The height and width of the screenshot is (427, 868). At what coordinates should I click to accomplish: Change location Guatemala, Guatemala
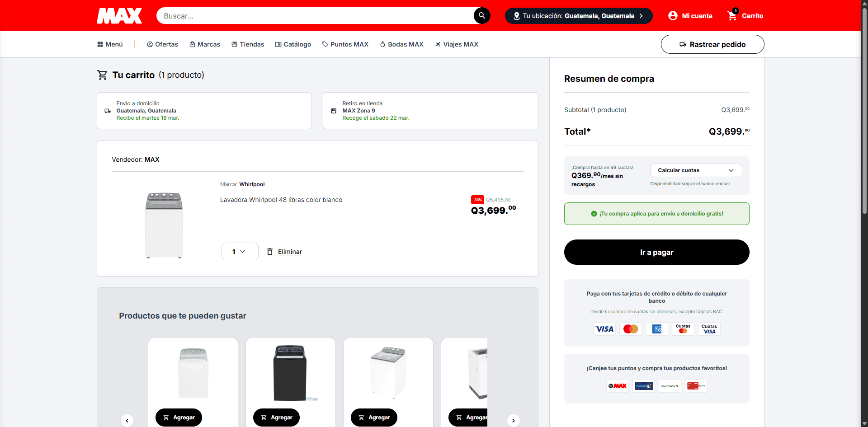point(579,16)
